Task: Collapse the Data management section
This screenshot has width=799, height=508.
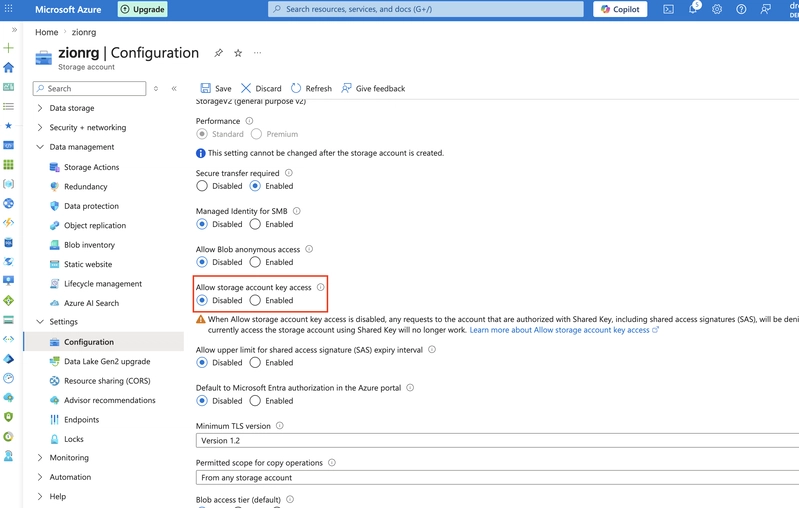Action: [40, 147]
